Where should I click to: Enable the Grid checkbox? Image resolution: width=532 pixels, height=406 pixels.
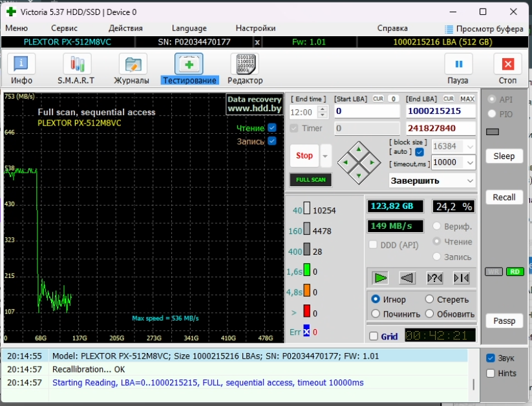(374, 336)
